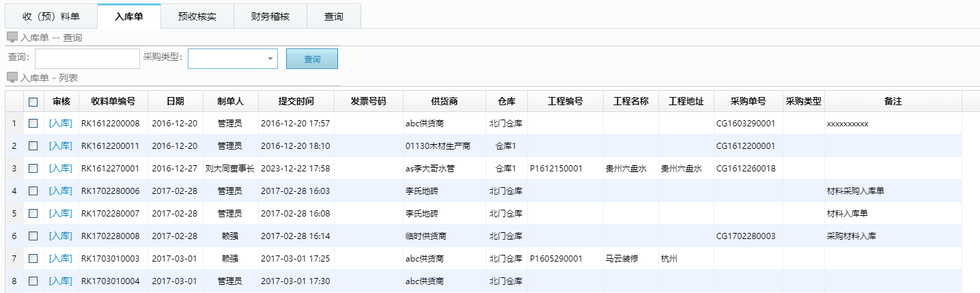This screenshot has height=293, width=980.
Task: Check the box for RK1702280007
Action: [x=33, y=214]
